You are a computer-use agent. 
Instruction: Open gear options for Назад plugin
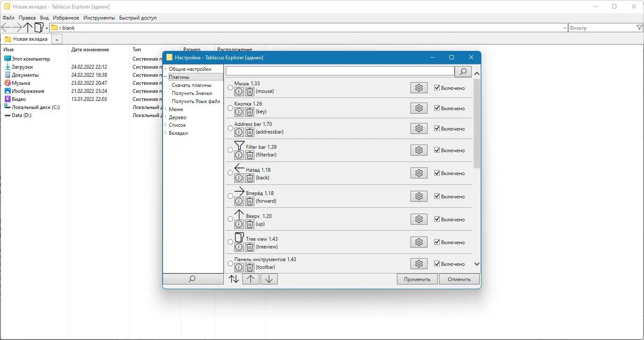coord(419,173)
